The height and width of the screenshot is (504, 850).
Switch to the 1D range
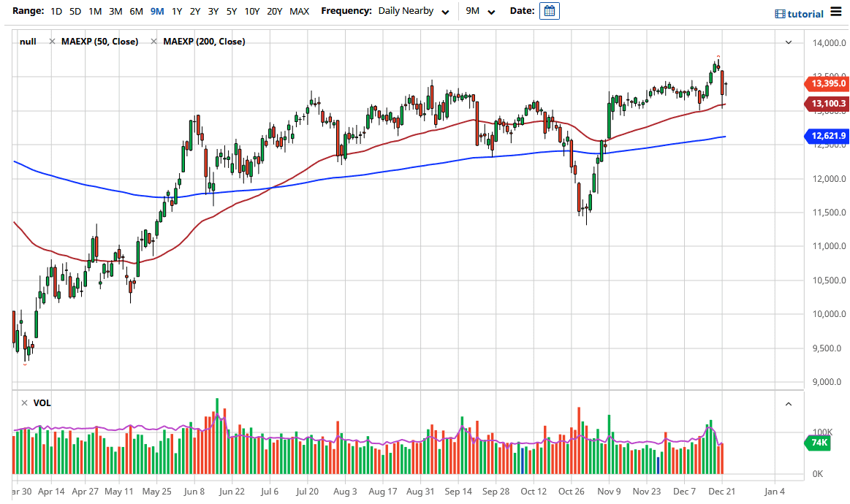[x=56, y=11]
